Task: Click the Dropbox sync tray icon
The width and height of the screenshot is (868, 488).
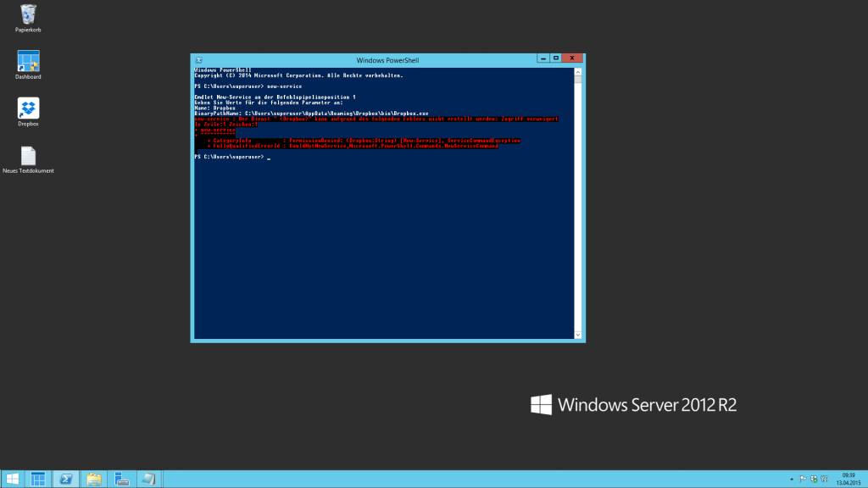Action: (814, 480)
